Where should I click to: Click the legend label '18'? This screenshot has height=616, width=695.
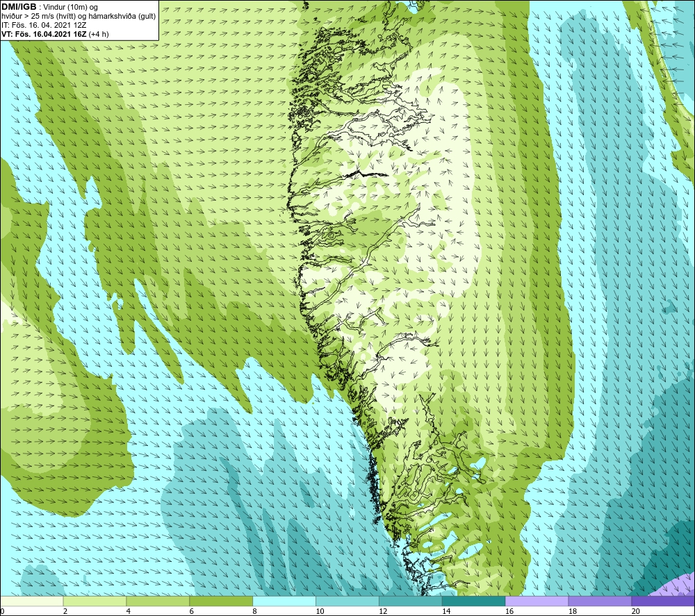[x=572, y=611]
